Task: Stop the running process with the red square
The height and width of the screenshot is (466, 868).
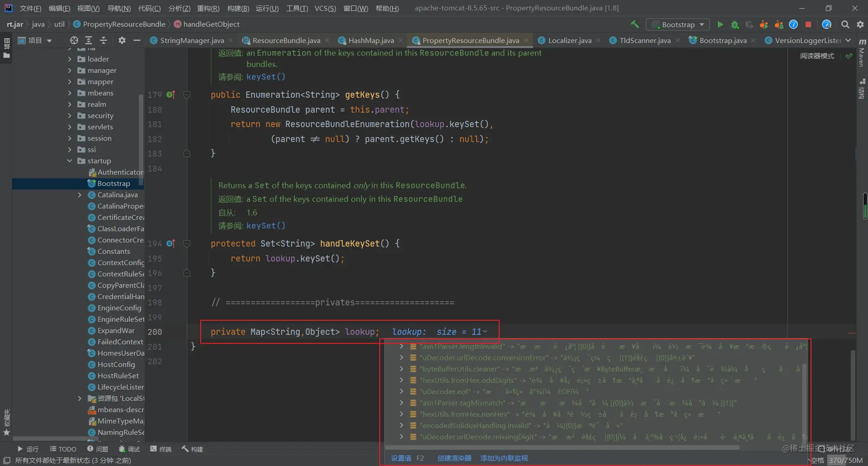Action: click(x=808, y=24)
